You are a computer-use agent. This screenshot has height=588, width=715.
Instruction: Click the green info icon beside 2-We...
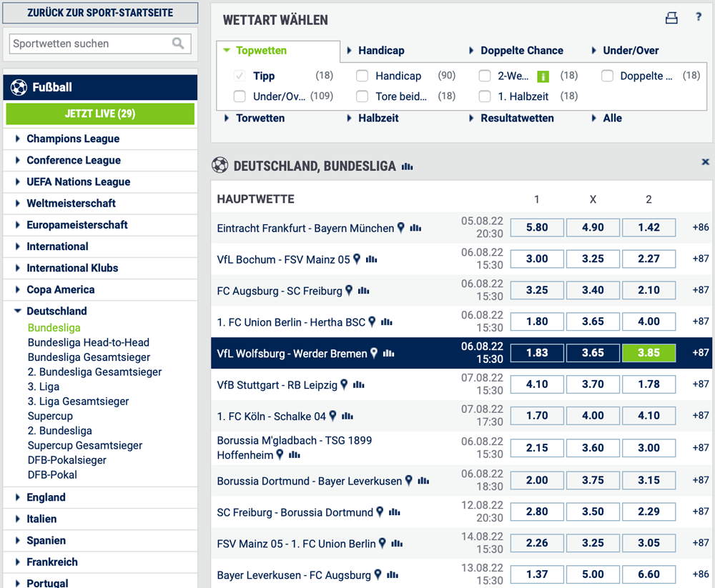543,76
